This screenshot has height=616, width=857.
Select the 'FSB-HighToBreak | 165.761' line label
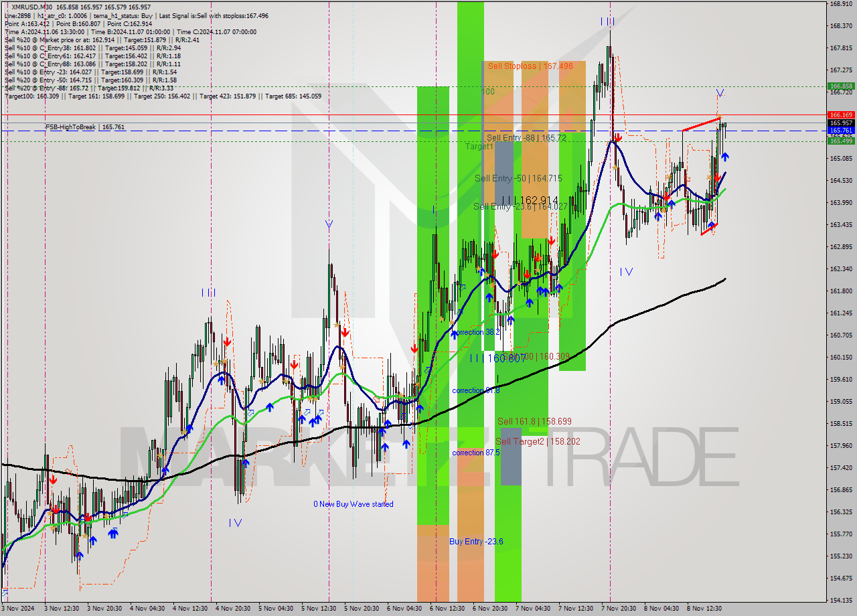(x=85, y=127)
